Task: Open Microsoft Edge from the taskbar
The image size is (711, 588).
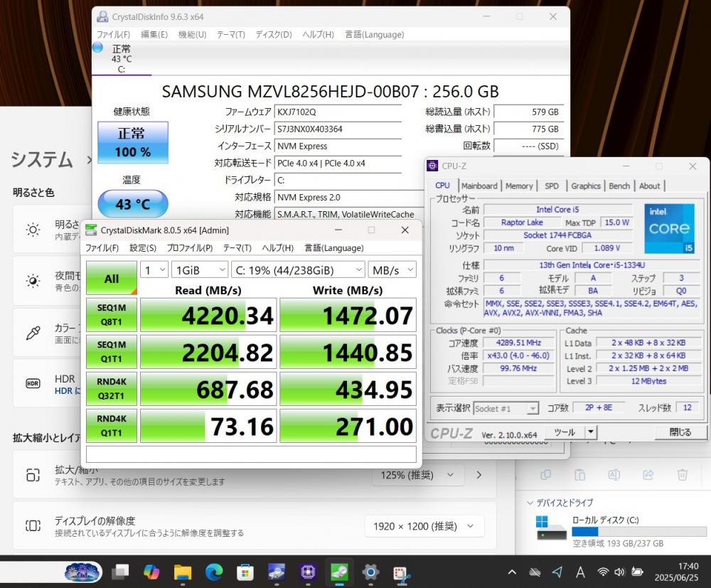Action: click(x=214, y=572)
